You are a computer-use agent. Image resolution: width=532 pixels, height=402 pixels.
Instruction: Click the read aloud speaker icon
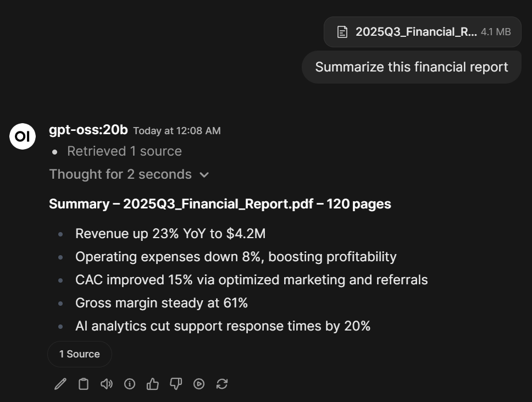tap(107, 384)
